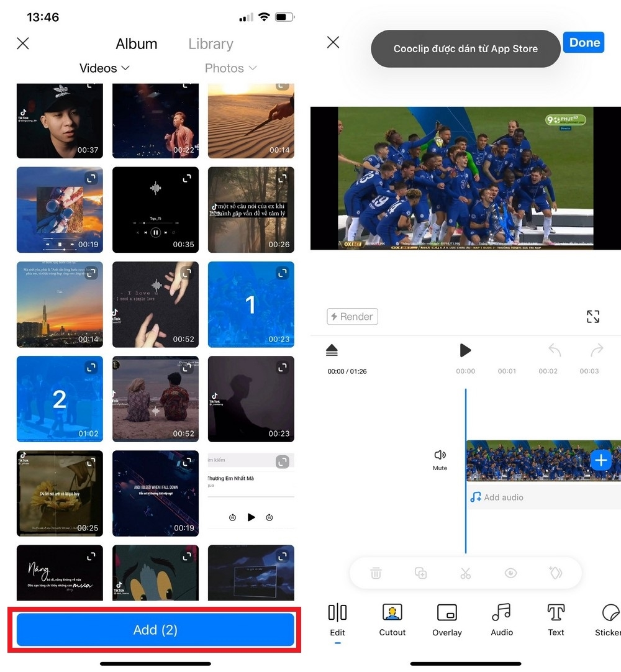Tap the video preview area
Image resolution: width=621 pixels, height=672 pixels.
pyautogui.click(x=465, y=178)
